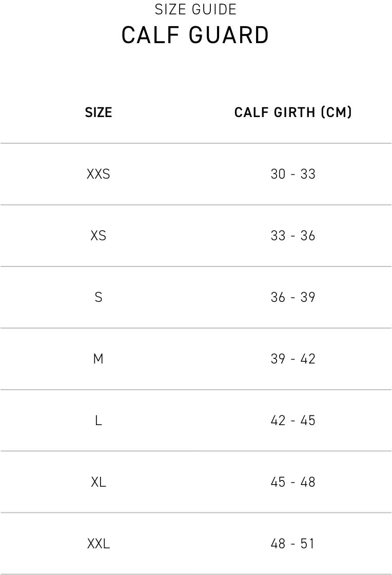The height and width of the screenshot is (575, 392).
Task: Click the CALF GUARD heading
Action: point(195,36)
